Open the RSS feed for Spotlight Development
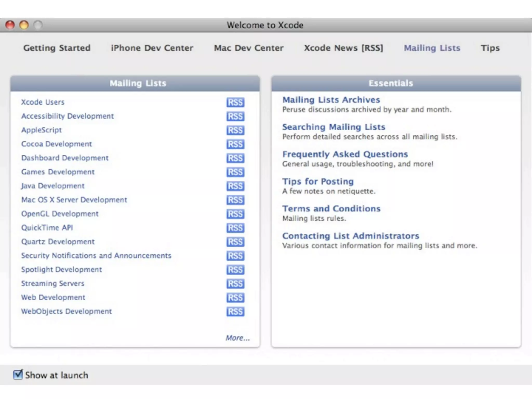The height and width of the screenshot is (399, 532). 235,270
